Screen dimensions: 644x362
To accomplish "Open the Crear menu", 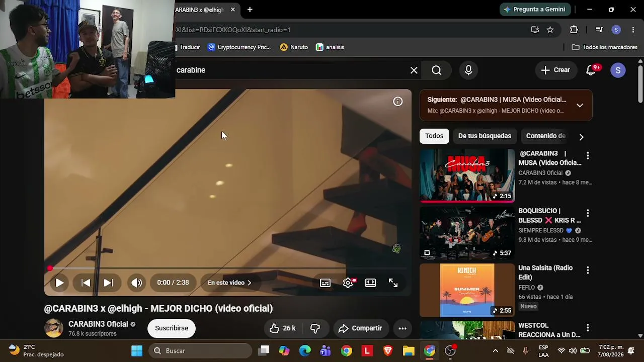I will (x=555, y=70).
